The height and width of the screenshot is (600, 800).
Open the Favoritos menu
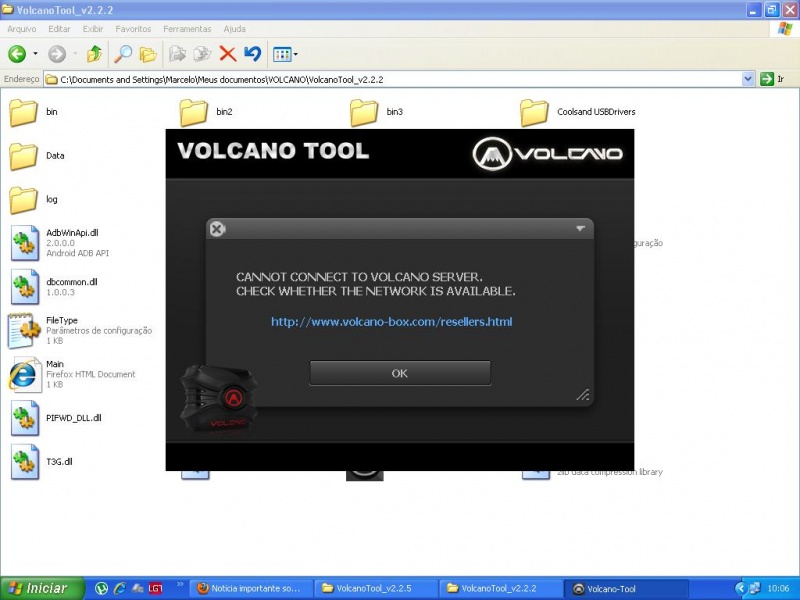133,29
